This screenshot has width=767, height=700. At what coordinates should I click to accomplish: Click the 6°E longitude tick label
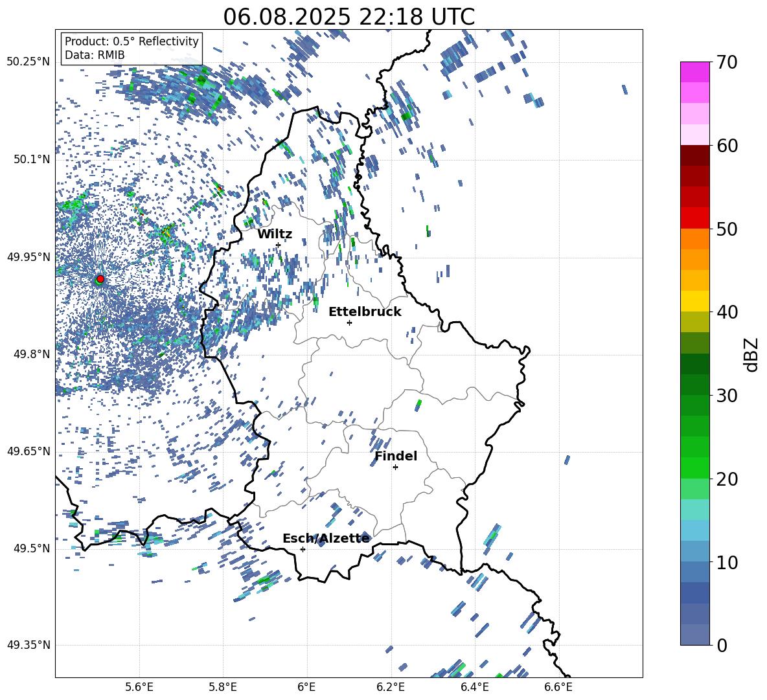pyautogui.click(x=306, y=687)
